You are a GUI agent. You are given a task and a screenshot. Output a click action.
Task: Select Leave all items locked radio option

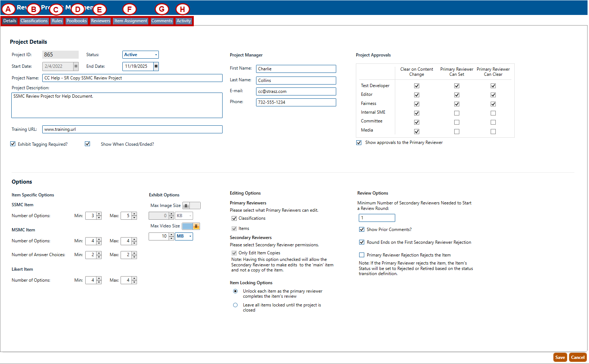(x=235, y=305)
